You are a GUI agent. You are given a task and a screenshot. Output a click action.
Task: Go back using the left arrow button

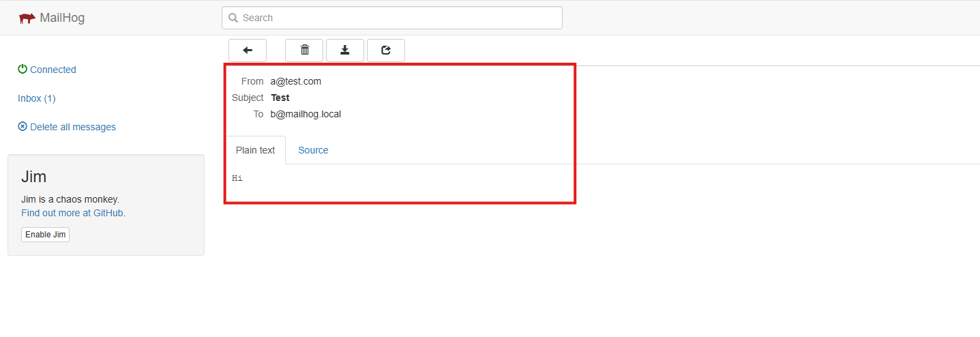(x=248, y=50)
